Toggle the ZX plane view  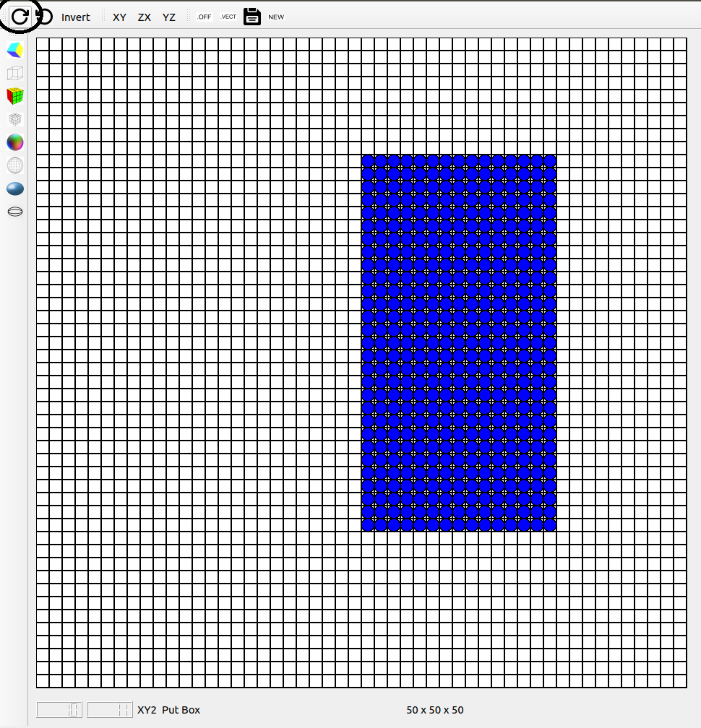[144, 17]
